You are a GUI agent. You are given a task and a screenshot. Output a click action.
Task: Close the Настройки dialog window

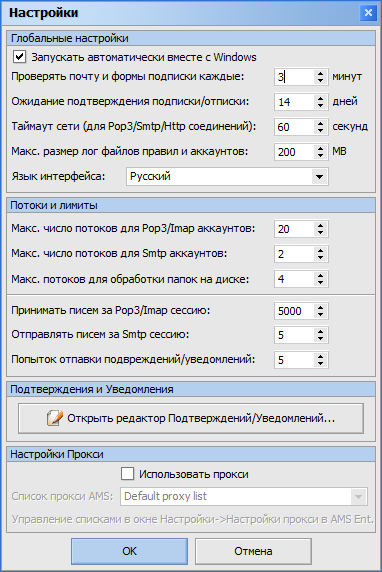pos(368,13)
